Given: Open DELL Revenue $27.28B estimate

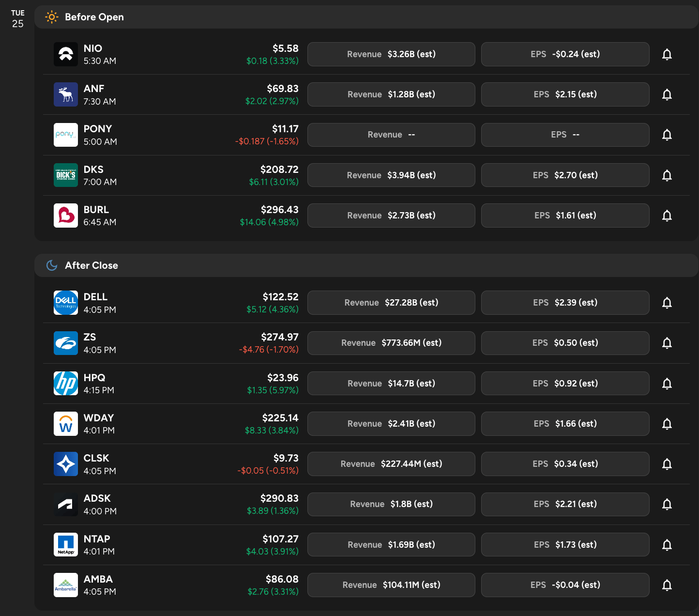Looking at the screenshot, I should click(391, 303).
